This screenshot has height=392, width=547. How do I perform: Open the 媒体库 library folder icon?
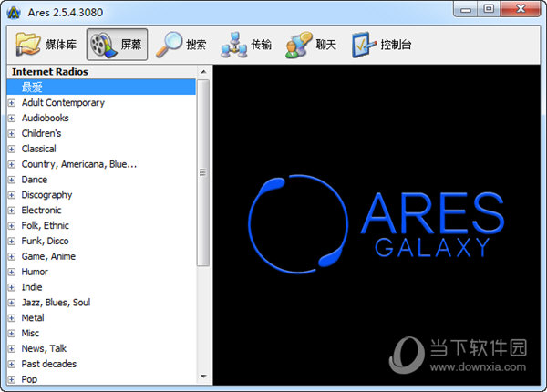(x=28, y=45)
